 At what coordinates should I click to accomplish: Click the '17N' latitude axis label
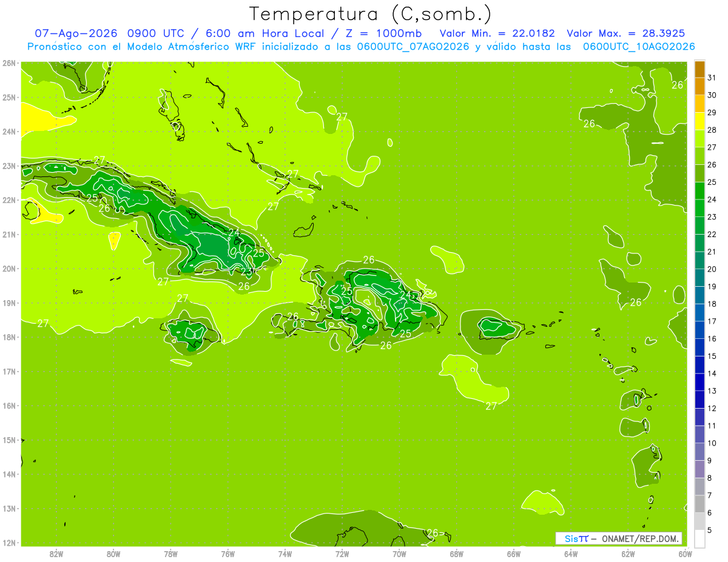8,371
